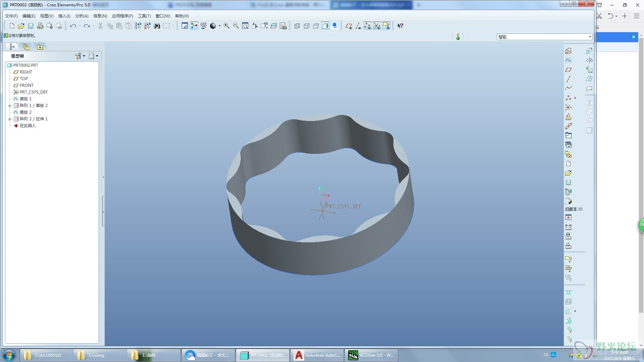Refit the model to the screen
This screenshot has width=644, height=362.
(x=245, y=26)
